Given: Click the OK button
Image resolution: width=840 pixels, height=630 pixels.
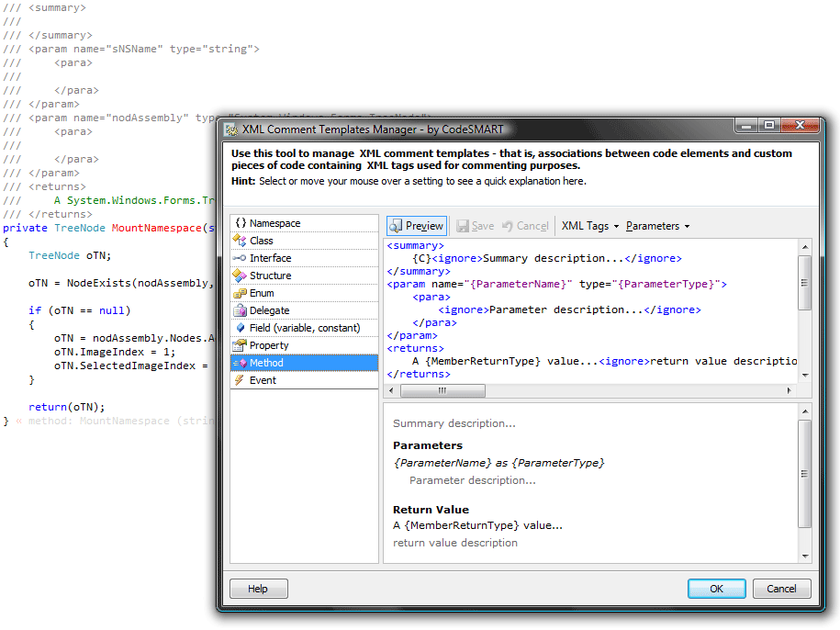Looking at the screenshot, I should (x=716, y=589).
